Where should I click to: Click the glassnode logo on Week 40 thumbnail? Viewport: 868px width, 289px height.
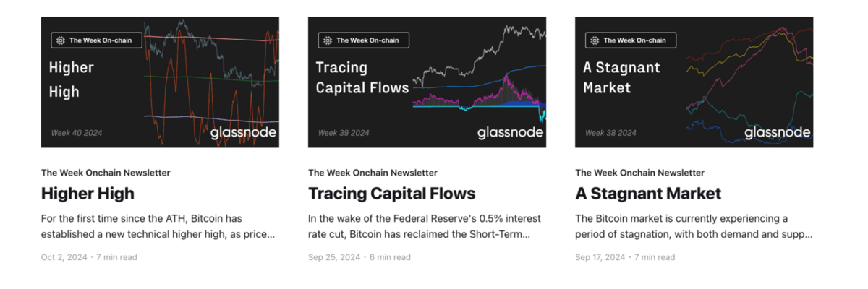click(243, 133)
